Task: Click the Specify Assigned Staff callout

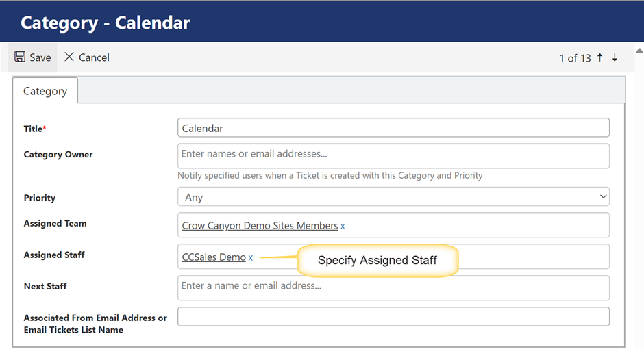Action: (377, 261)
